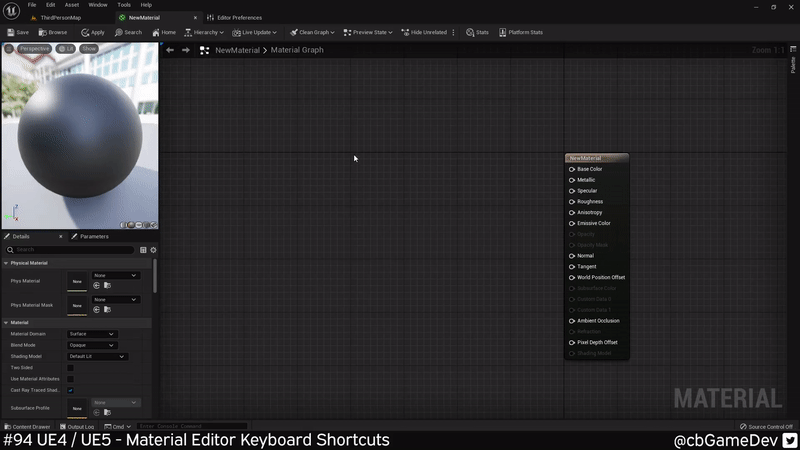Open Stats from the toolbar

[x=469, y=32]
